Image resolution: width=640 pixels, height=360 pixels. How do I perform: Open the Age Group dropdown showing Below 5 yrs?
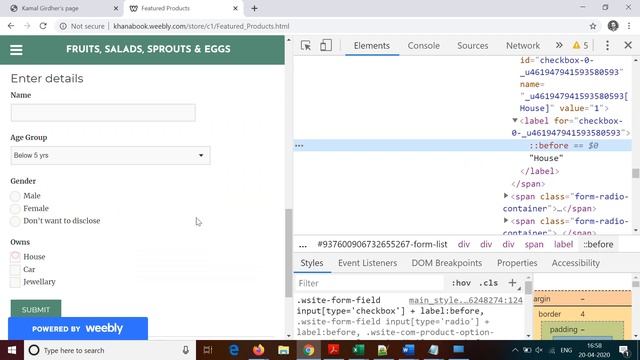click(110, 155)
